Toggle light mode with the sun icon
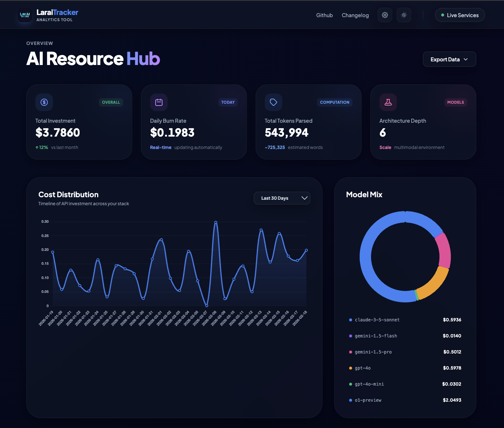Viewport: 504px width, 428px height. (404, 15)
